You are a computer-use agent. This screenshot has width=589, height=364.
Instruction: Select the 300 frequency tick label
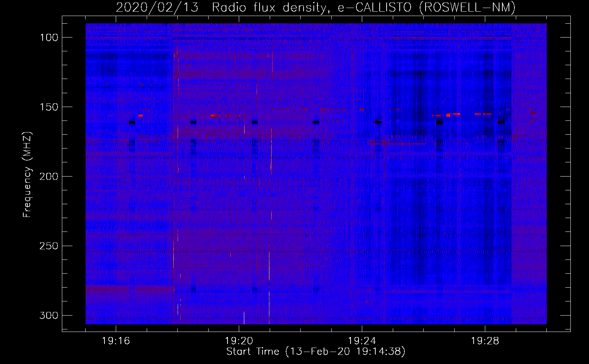pyautogui.click(x=49, y=315)
